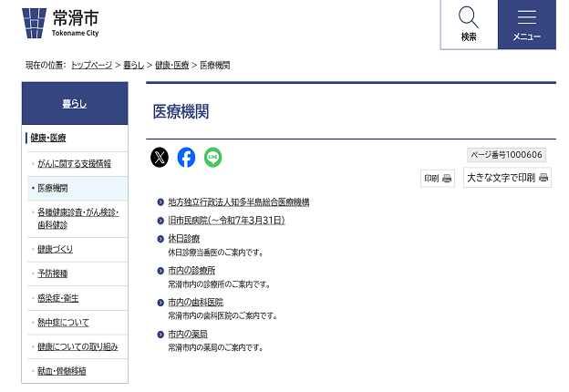Share page on X

click(160, 158)
